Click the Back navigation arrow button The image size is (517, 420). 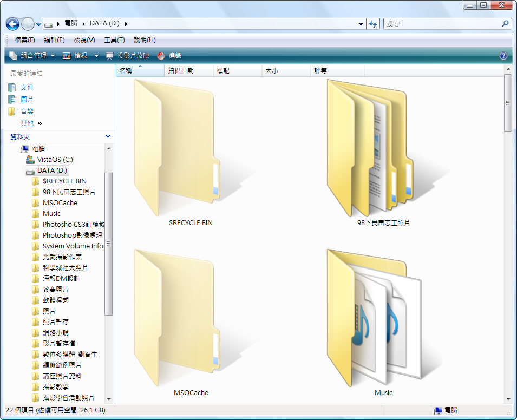point(12,24)
